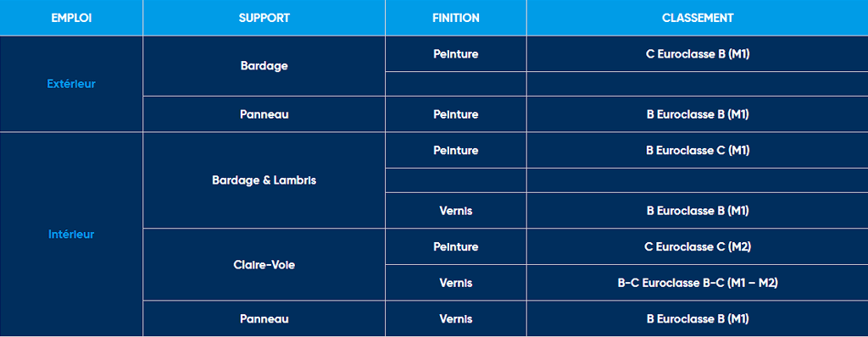Click Peinture finish in the Claire-Voie row

click(x=455, y=246)
